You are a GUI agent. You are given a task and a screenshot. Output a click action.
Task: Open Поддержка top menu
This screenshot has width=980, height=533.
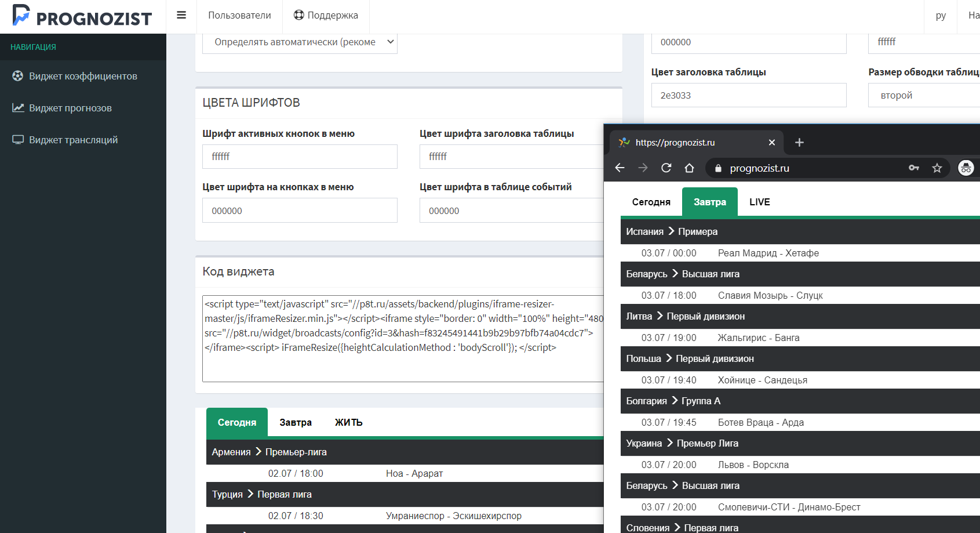326,15
